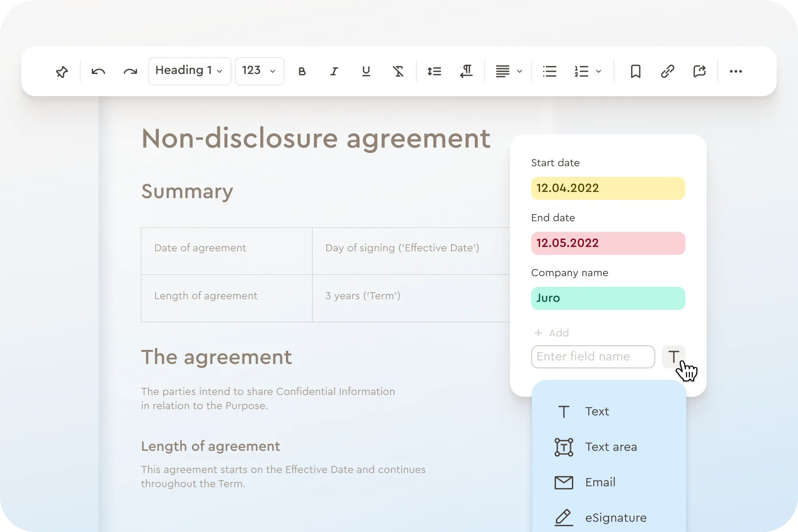This screenshot has height=532, width=798.
Task: Expand the 123 numbering dropdown
Action: click(260, 71)
